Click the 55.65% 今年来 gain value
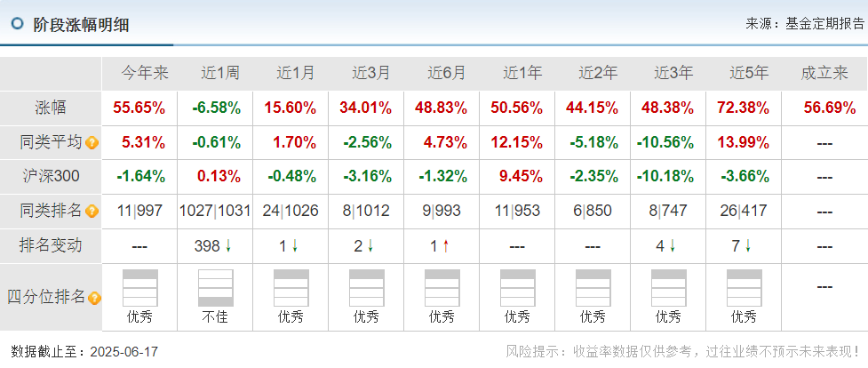Screen dimensions: 868x368 (x=139, y=108)
